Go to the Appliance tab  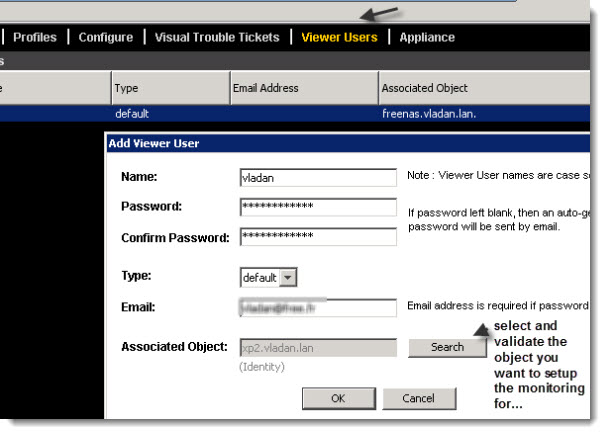pyautogui.click(x=427, y=37)
